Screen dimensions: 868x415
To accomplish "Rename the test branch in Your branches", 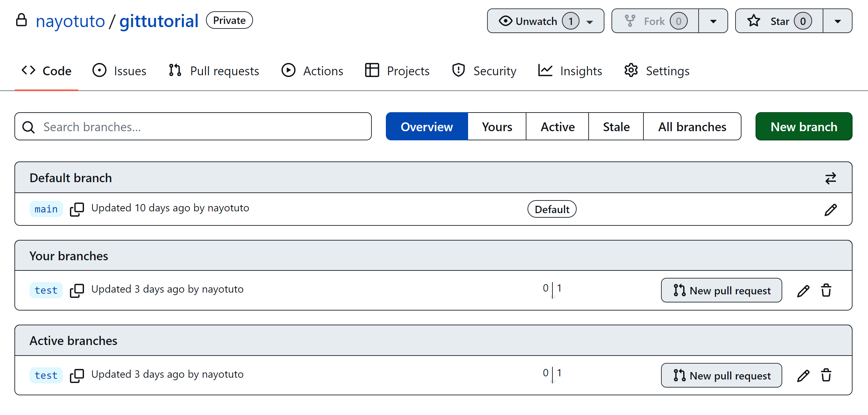I will [x=803, y=290].
